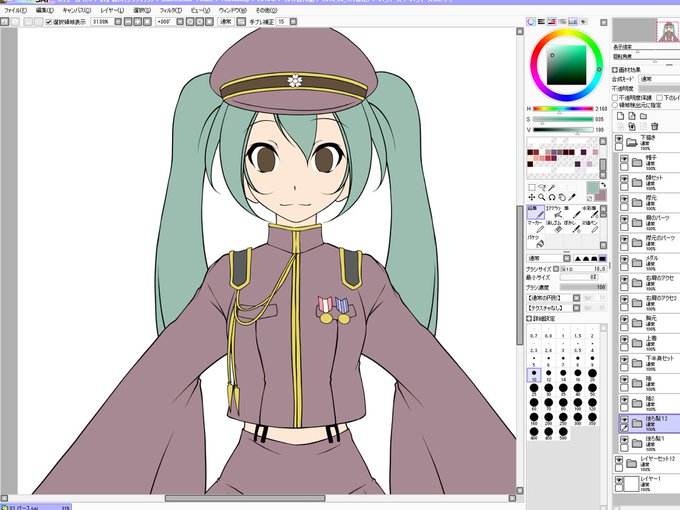The image size is (680, 510).
Task: Hide the メダル layer folder
Action: pos(624,259)
